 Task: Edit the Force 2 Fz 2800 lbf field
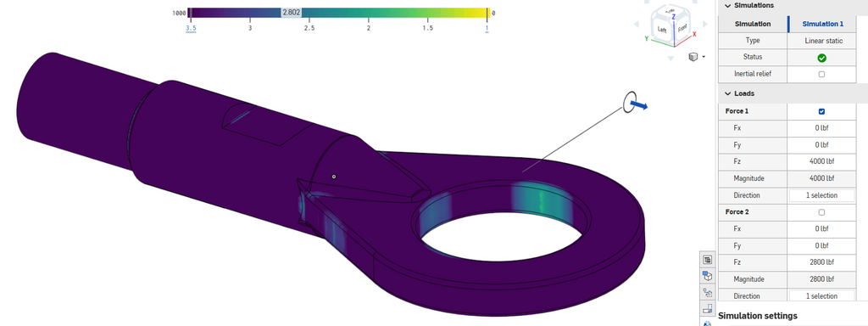pos(821,262)
